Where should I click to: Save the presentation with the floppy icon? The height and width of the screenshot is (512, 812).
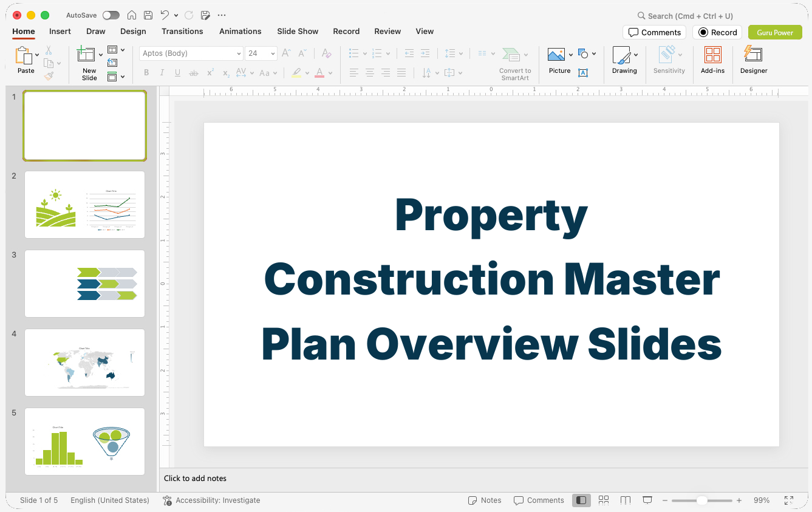(148, 15)
